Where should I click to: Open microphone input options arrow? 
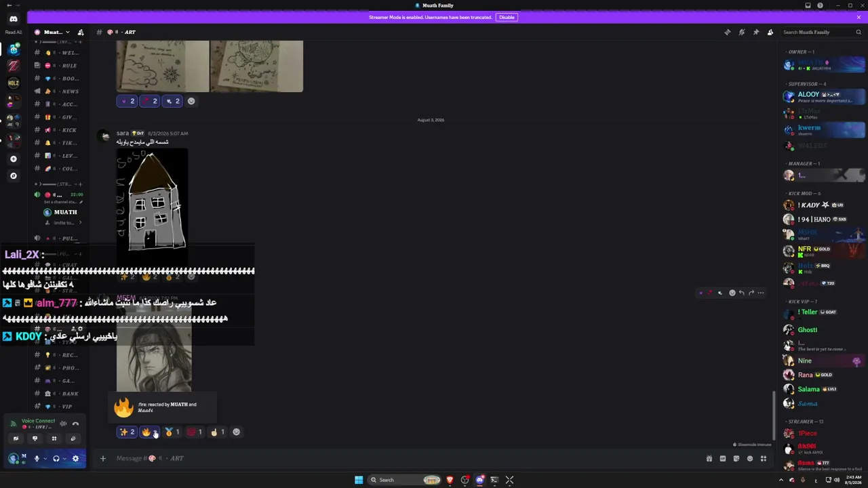[x=45, y=459]
